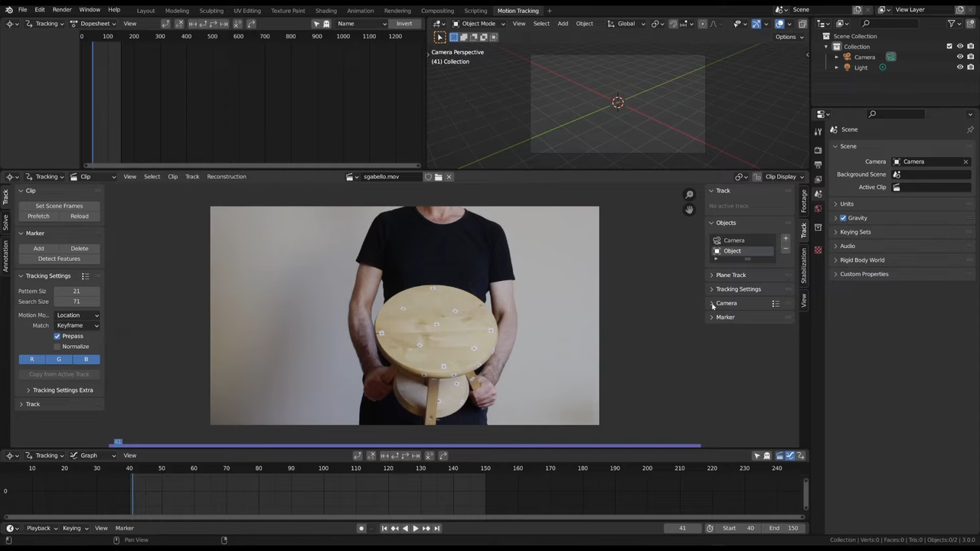The width and height of the screenshot is (980, 551).
Task: Click the Detect Features button
Action: [59, 258]
